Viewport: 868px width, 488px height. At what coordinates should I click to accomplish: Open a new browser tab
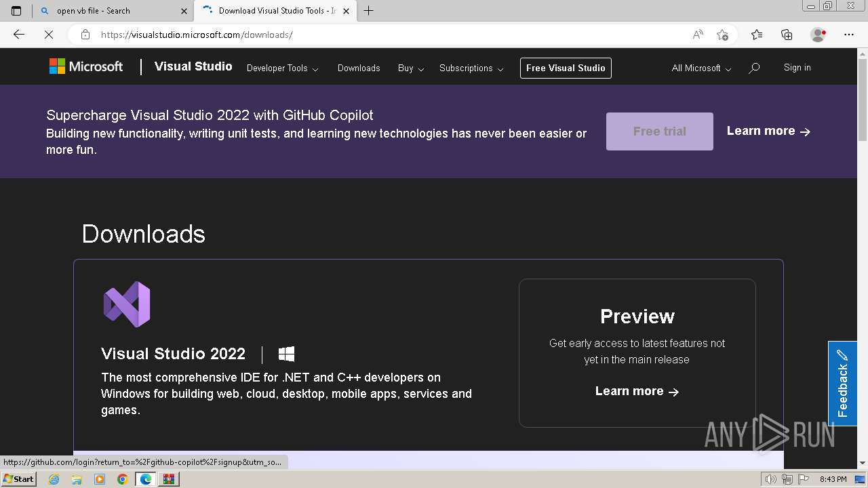(x=368, y=11)
